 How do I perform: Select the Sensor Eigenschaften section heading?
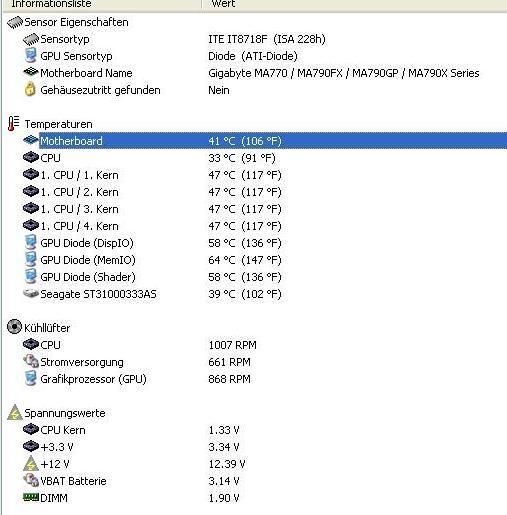pyautogui.click(x=76, y=22)
